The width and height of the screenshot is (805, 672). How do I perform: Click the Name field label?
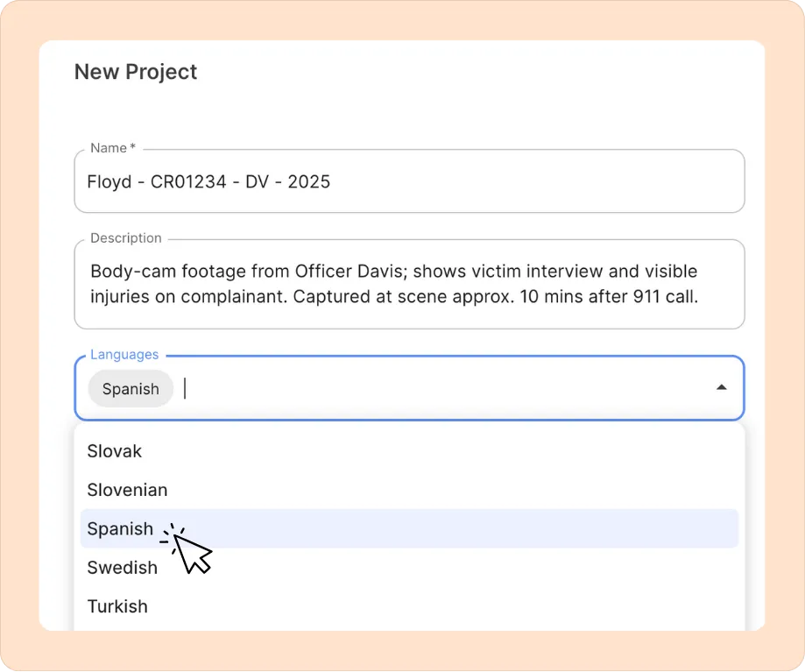[x=113, y=148]
